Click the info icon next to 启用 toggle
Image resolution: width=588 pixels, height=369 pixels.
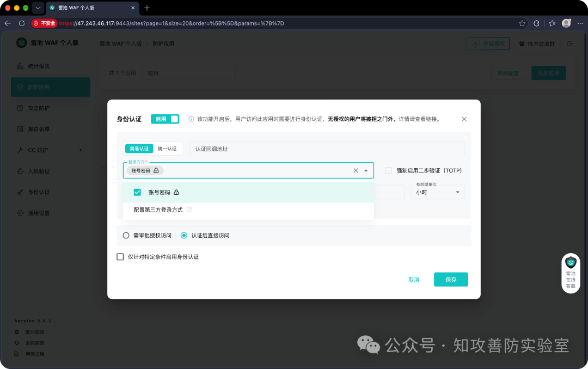click(x=191, y=119)
